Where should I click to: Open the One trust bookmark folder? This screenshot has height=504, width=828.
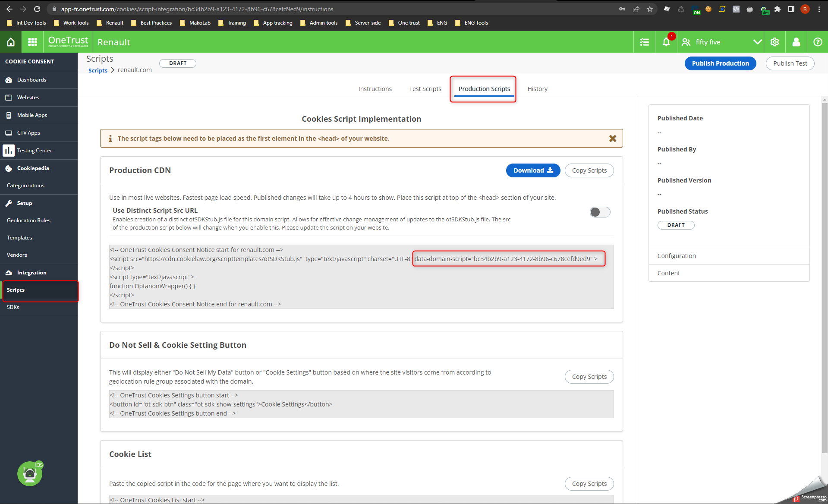click(x=404, y=23)
